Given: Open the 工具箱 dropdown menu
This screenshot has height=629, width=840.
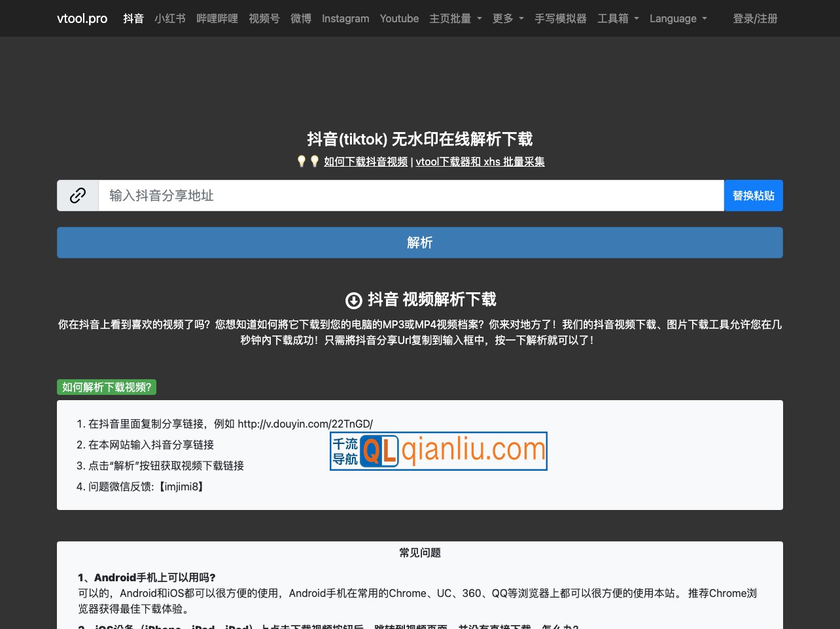Looking at the screenshot, I should pyautogui.click(x=617, y=18).
